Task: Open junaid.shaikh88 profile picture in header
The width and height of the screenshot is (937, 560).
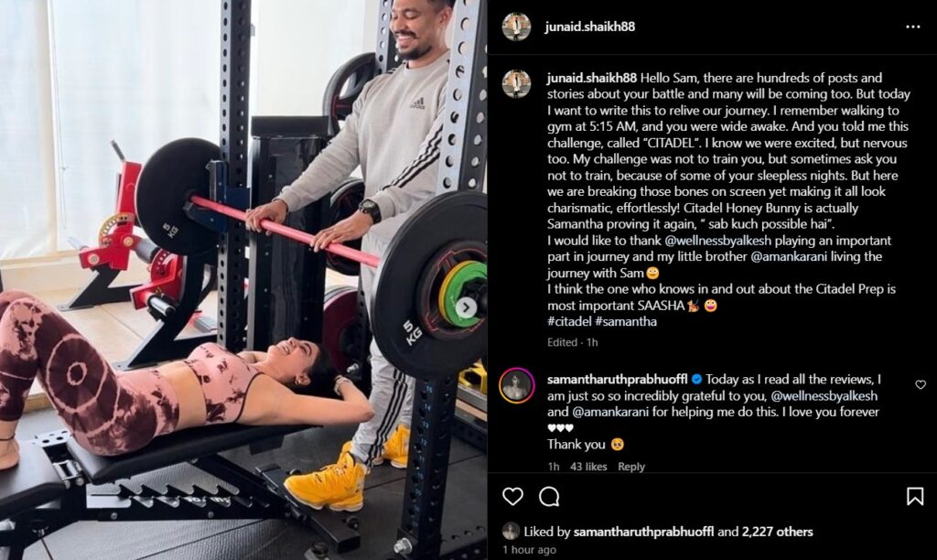Action: tap(516, 27)
